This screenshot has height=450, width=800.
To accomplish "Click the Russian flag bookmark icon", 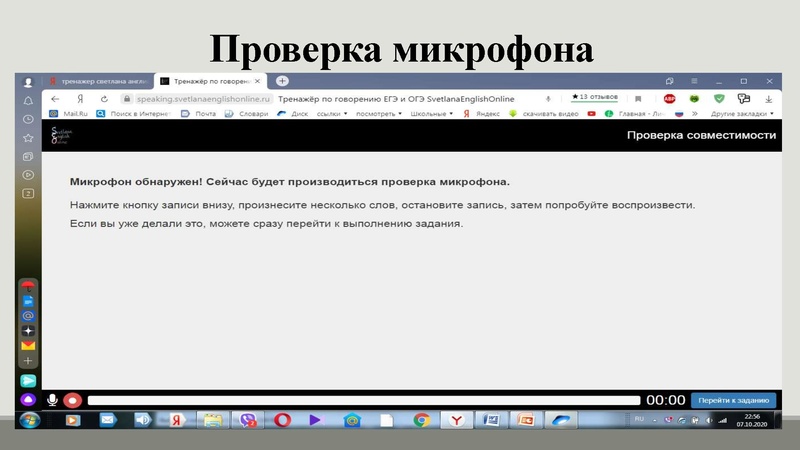I will (x=679, y=114).
